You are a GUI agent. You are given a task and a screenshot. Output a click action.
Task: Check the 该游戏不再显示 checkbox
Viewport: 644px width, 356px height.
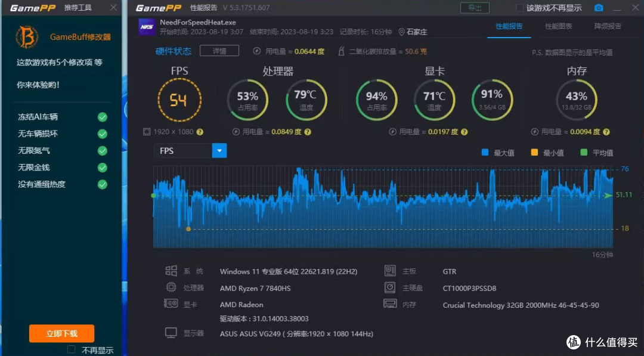tap(519, 8)
